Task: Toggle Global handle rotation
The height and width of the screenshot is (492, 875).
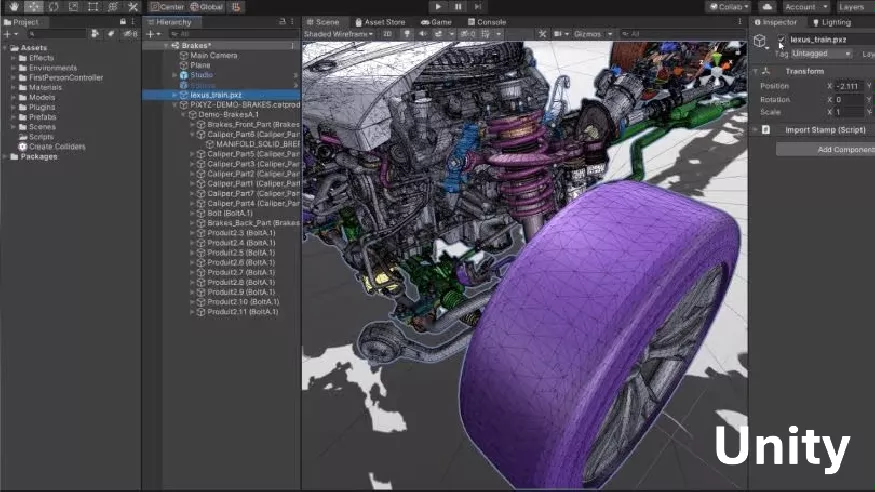Action: [206, 7]
